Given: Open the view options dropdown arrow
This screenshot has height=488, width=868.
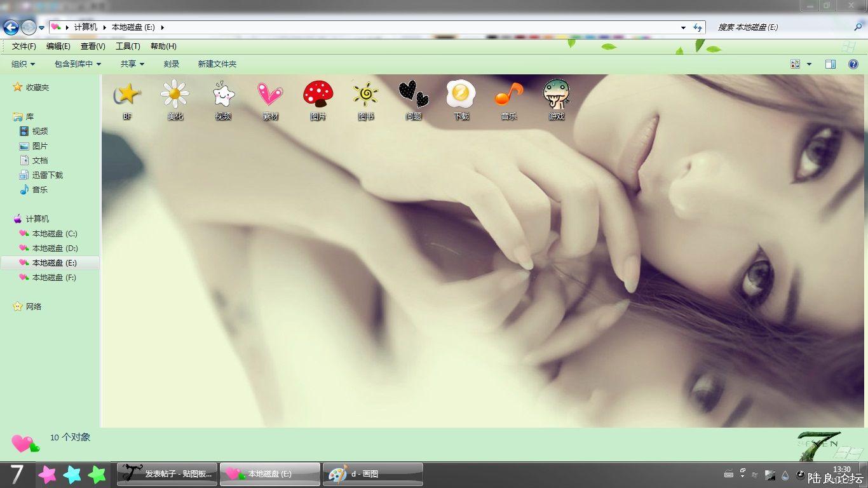Looking at the screenshot, I should click(809, 64).
